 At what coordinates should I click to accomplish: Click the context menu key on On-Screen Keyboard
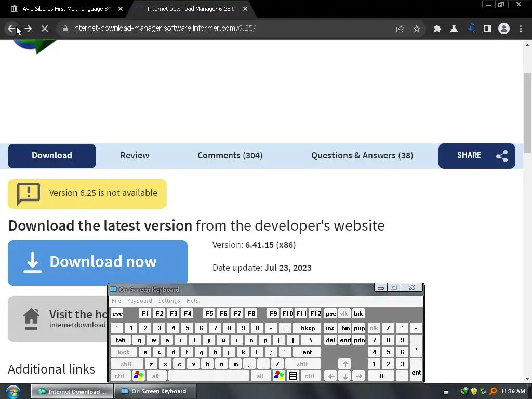[x=293, y=376]
